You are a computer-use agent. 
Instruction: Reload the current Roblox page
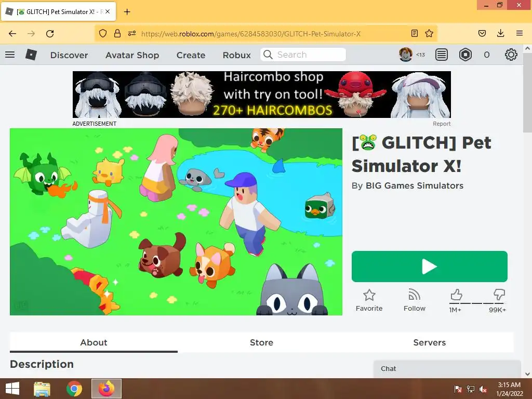50,34
